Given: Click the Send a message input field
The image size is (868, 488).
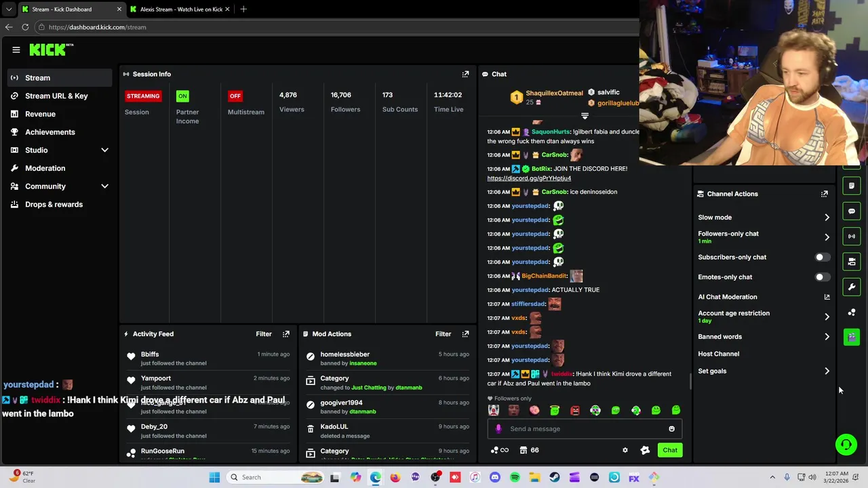Looking at the screenshot, I should 583,428.
